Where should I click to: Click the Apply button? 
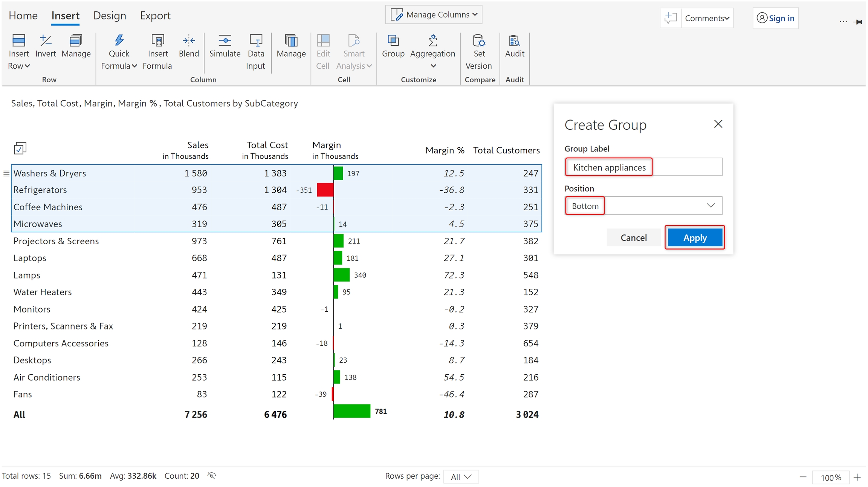pos(695,238)
